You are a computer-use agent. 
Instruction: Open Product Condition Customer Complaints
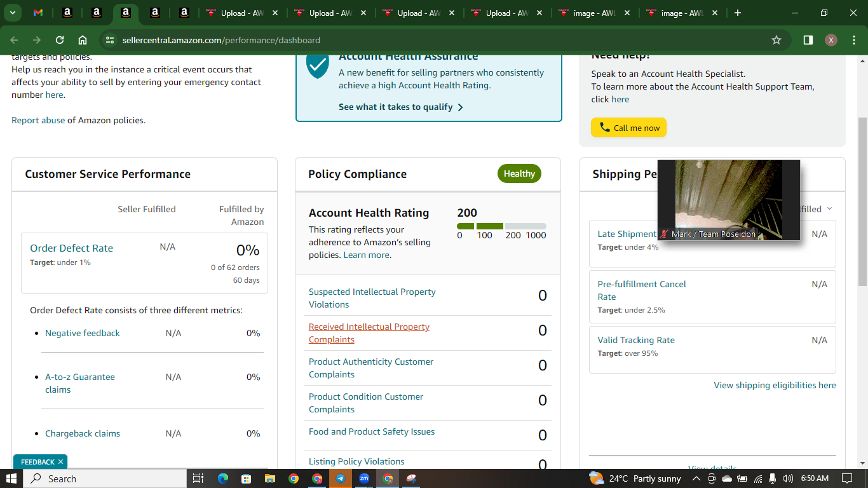[x=366, y=403]
